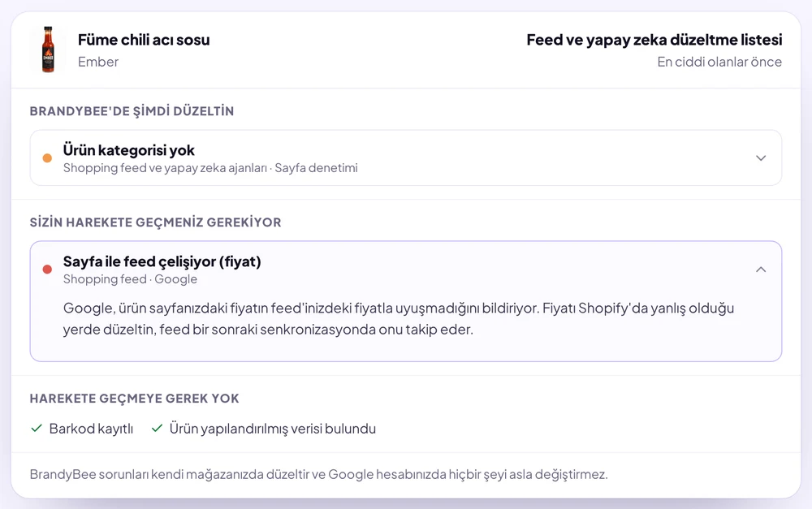This screenshot has height=509, width=812.
Task: Click the 'En ciddi olanlar önce' subtitle
Action: [719, 62]
